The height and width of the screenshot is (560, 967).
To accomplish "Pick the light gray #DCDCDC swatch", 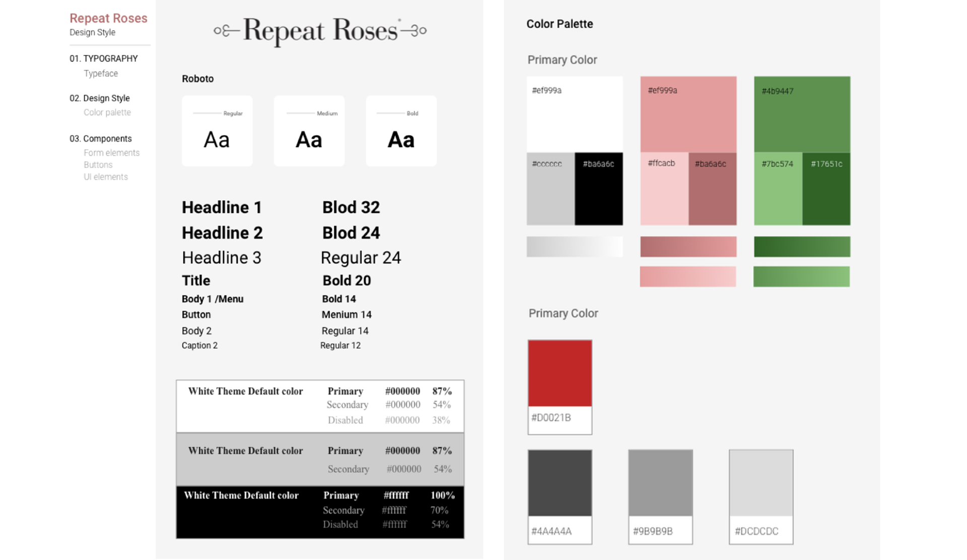I will (x=761, y=497).
